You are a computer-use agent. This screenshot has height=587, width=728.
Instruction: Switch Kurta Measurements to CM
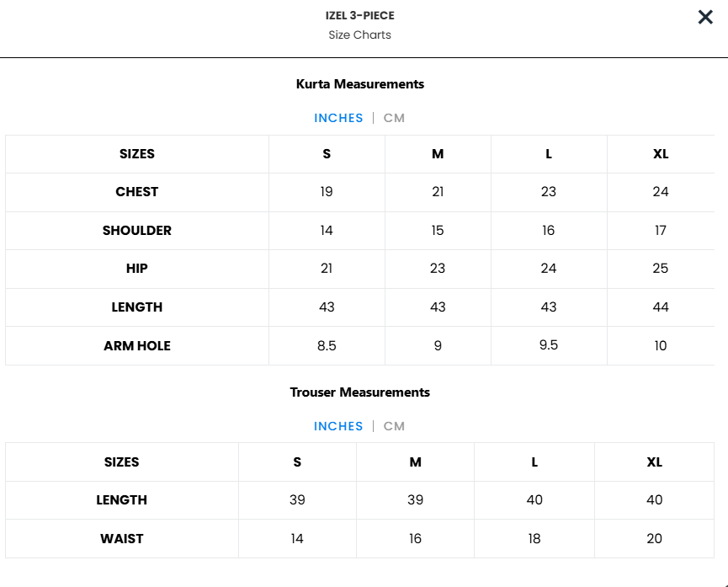(394, 118)
